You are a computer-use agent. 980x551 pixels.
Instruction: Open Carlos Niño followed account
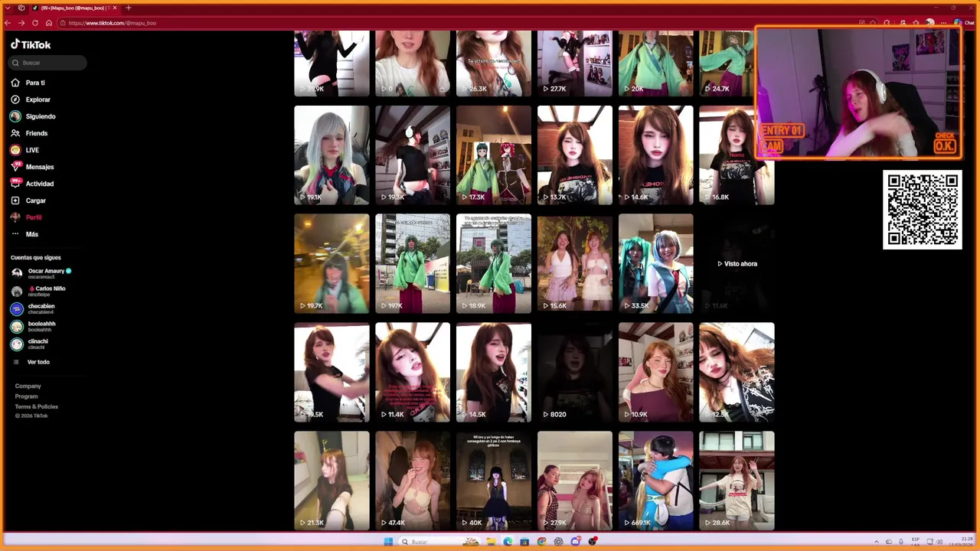40,291
